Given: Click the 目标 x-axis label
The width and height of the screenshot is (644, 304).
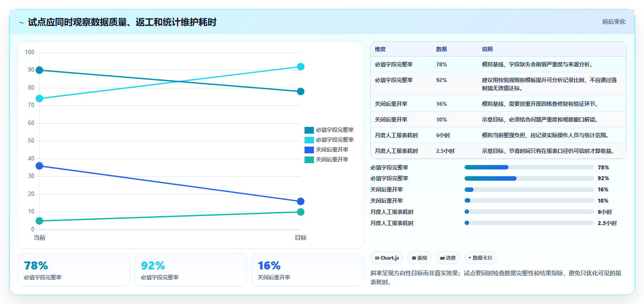Looking at the screenshot, I should [x=301, y=238].
